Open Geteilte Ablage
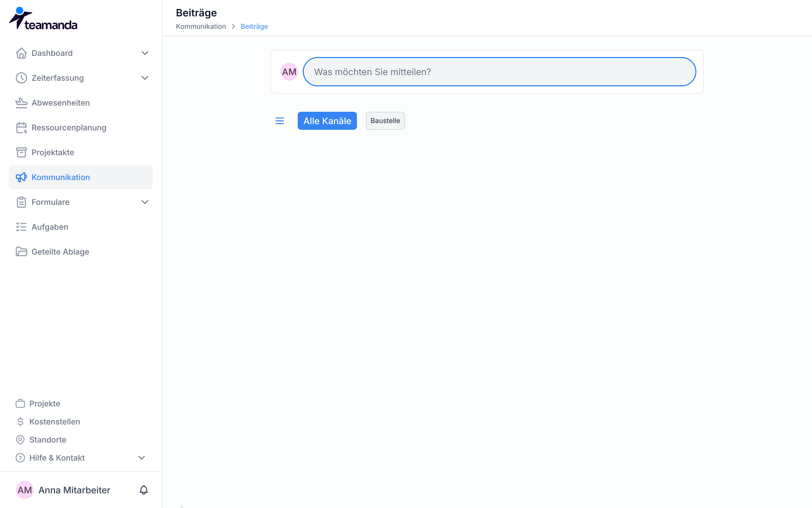812x508 pixels. [x=81, y=252]
